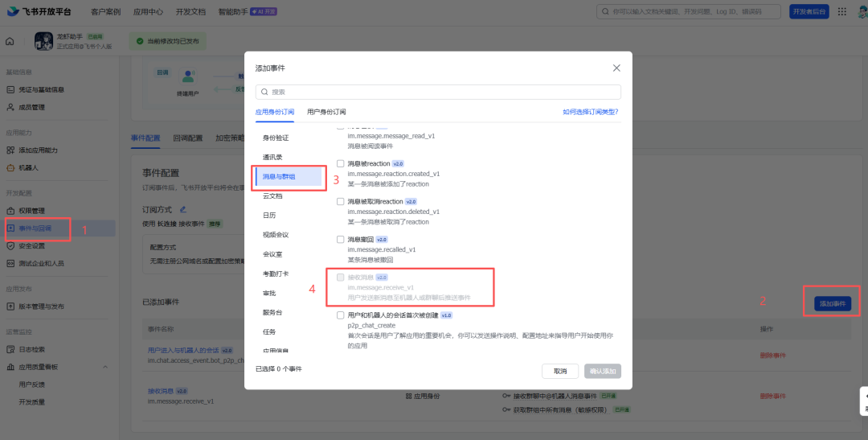The width and height of the screenshot is (868, 440).
Task: Click the home icon beside the app avatar
Action: [x=10, y=42]
